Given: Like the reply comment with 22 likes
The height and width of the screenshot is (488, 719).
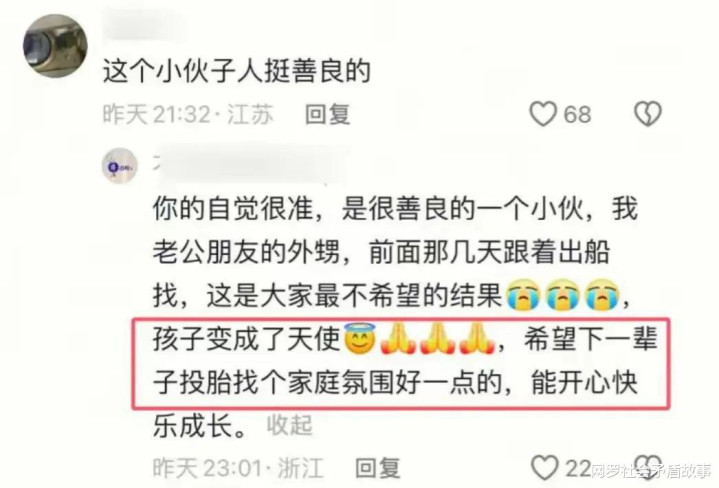Looking at the screenshot, I should [x=544, y=468].
